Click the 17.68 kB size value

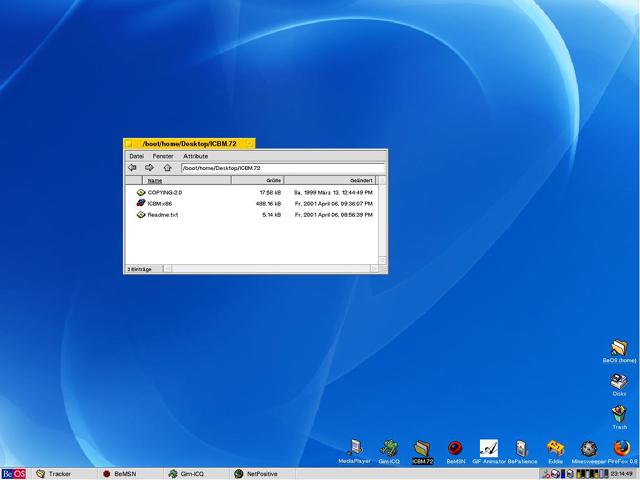(270, 192)
